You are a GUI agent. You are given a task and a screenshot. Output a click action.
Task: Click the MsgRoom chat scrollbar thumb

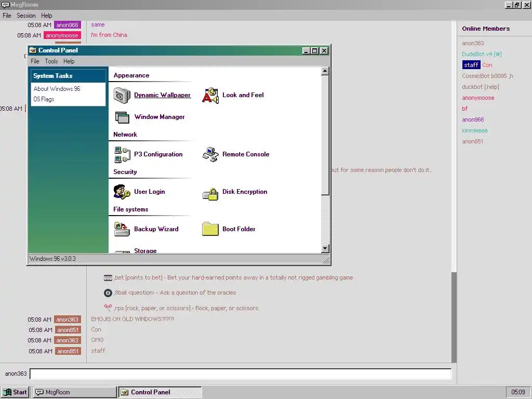tap(454, 317)
